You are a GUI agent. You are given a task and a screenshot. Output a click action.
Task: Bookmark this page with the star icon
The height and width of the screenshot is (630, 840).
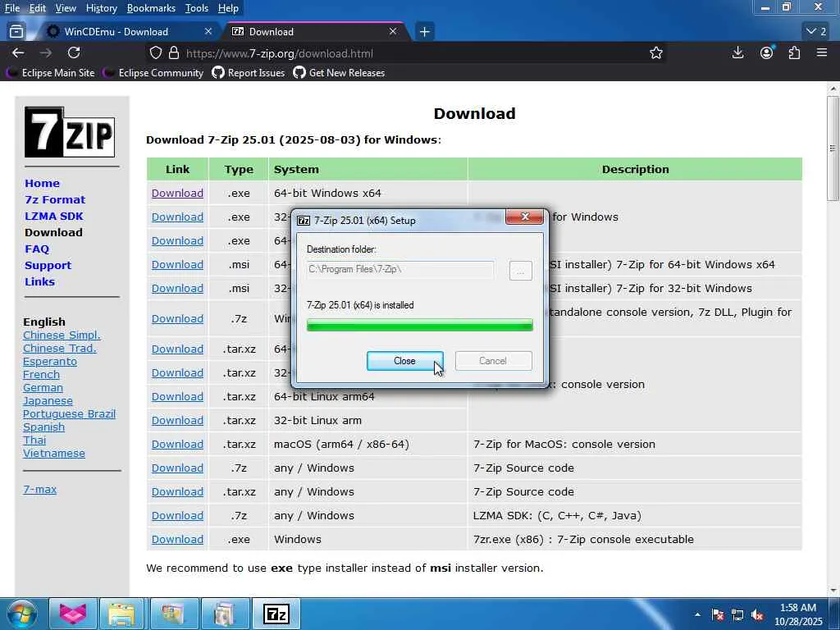[656, 53]
